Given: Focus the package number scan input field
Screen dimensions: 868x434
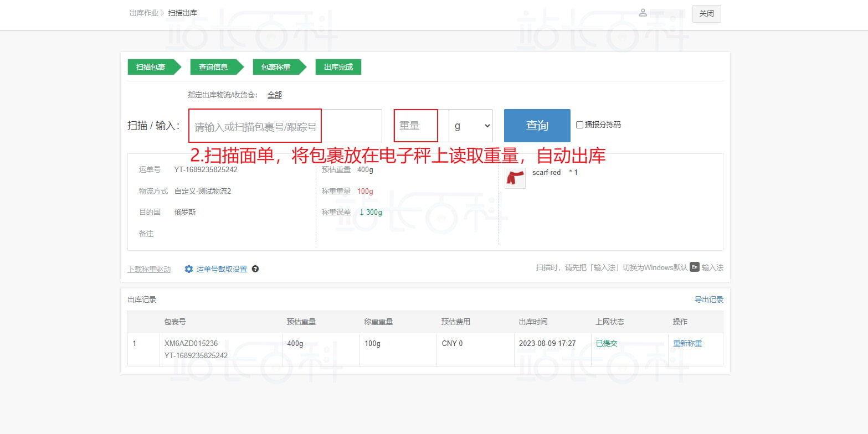Looking at the screenshot, I should coord(285,126).
